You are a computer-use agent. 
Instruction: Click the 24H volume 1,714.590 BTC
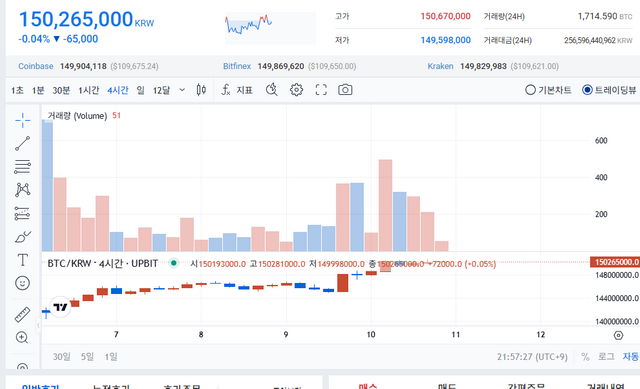605,16
